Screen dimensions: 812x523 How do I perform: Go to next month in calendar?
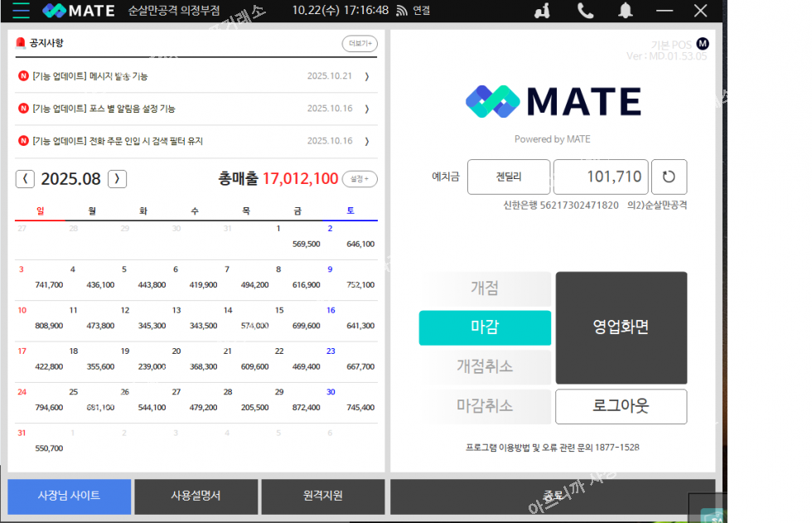coord(118,179)
